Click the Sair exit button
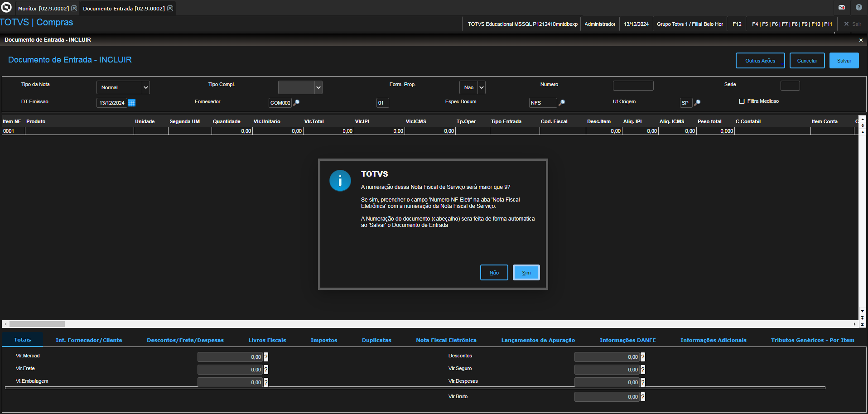This screenshot has height=414, width=868. click(853, 24)
